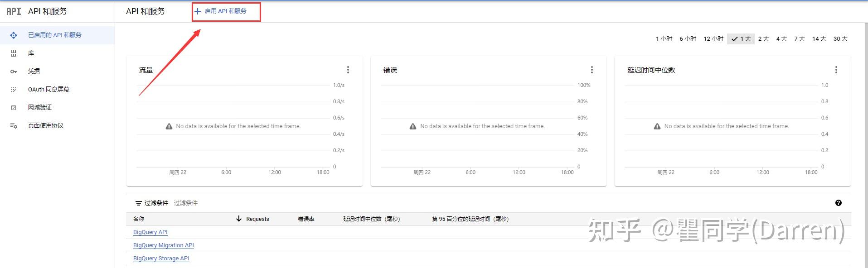Image resolution: width=868 pixels, height=268 pixels.
Task: Click the 流量 chart title
Action: pyautogui.click(x=146, y=70)
